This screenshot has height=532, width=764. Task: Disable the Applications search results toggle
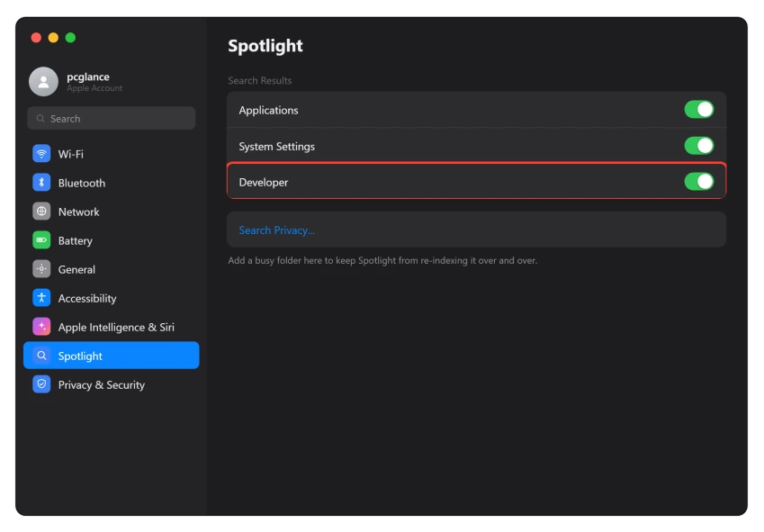coord(698,110)
